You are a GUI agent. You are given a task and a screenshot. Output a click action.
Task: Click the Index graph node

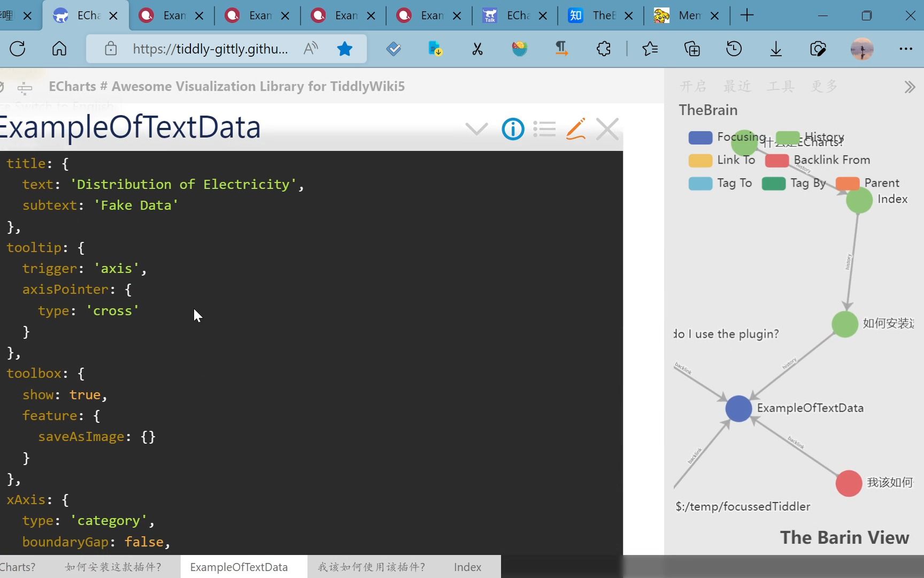pos(859,200)
